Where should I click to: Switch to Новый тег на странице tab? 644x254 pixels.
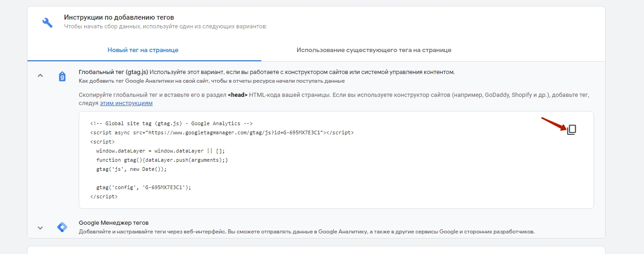(143, 50)
